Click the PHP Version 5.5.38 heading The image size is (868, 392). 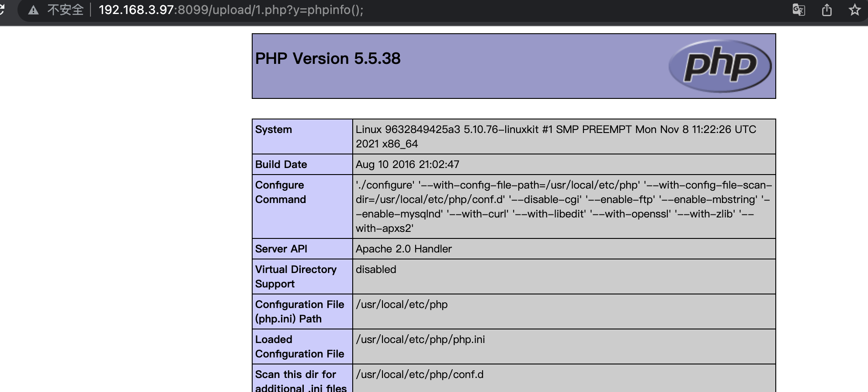coord(328,59)
